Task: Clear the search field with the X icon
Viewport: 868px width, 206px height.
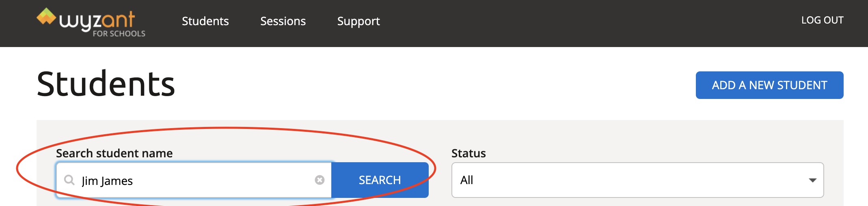Action: click(x=320, y=180)
